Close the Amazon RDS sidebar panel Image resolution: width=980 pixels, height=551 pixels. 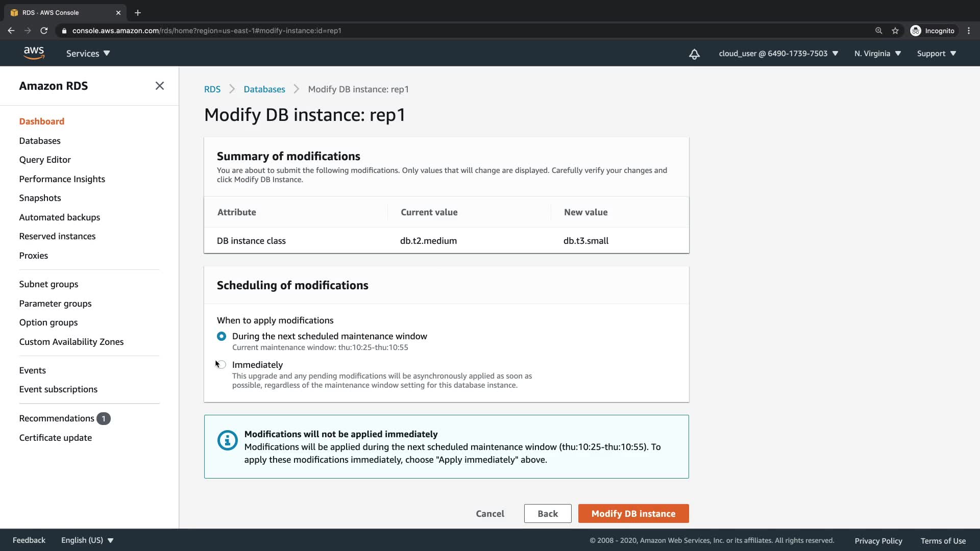coord(160,86)
